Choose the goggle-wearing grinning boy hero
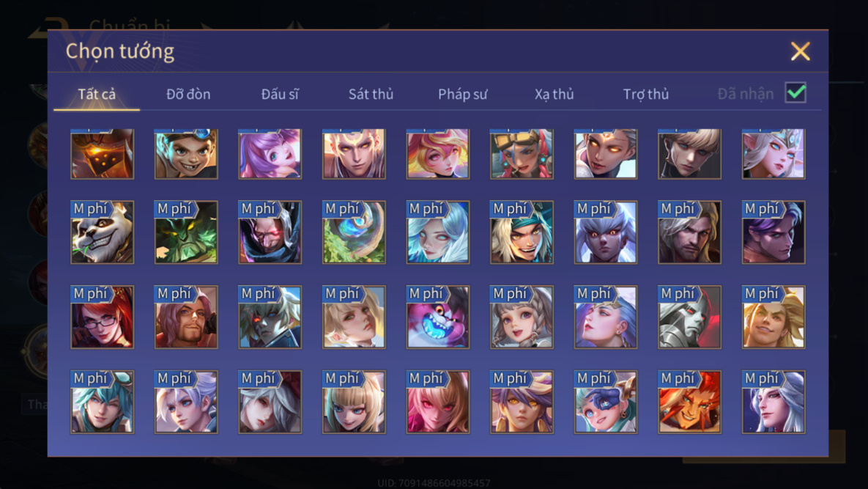 (186, 154)
